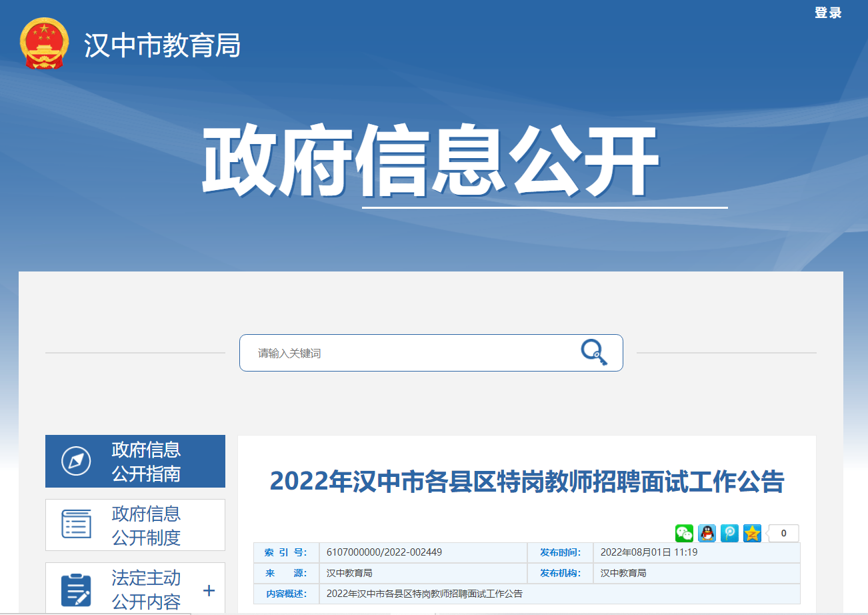This screenshot has width=868, height=615.
Task: Click the 发布机构 label cell
Action: click(561, 573)
